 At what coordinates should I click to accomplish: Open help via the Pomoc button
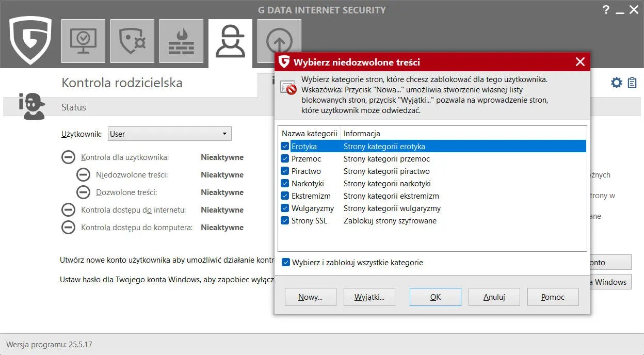coord(553,297)
